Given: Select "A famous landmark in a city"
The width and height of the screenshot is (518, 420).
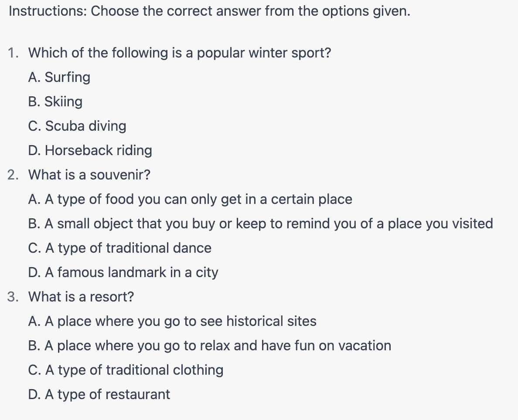Looking at the screenshot, I should [x=123, y=272].
